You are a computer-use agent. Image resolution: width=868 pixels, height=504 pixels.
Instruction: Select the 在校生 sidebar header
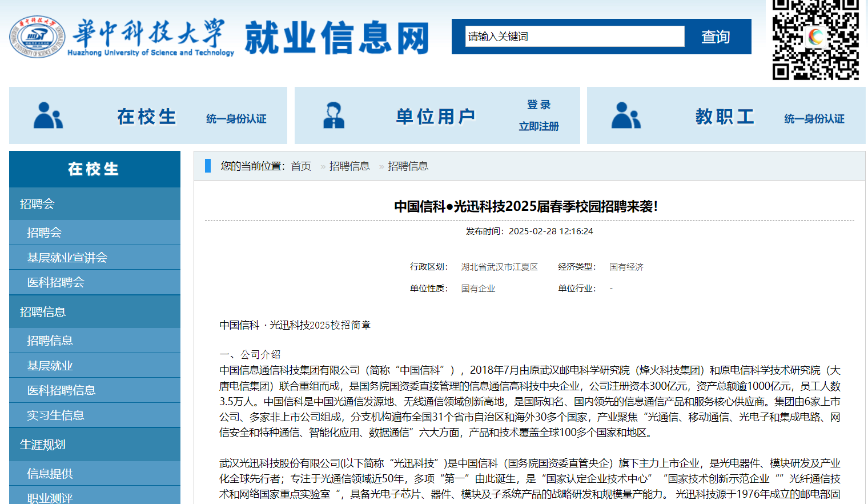point(95,169)
